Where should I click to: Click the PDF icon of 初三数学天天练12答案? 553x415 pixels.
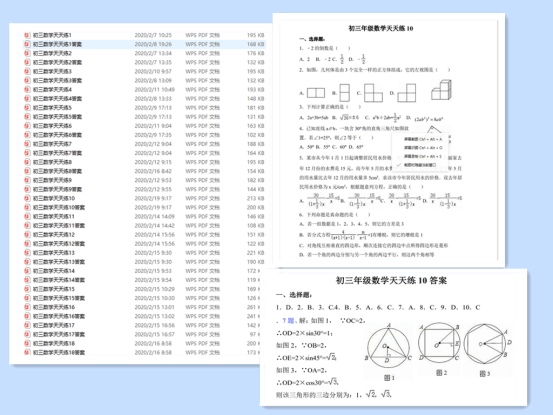pyautogui.click(x=27, y=244)
